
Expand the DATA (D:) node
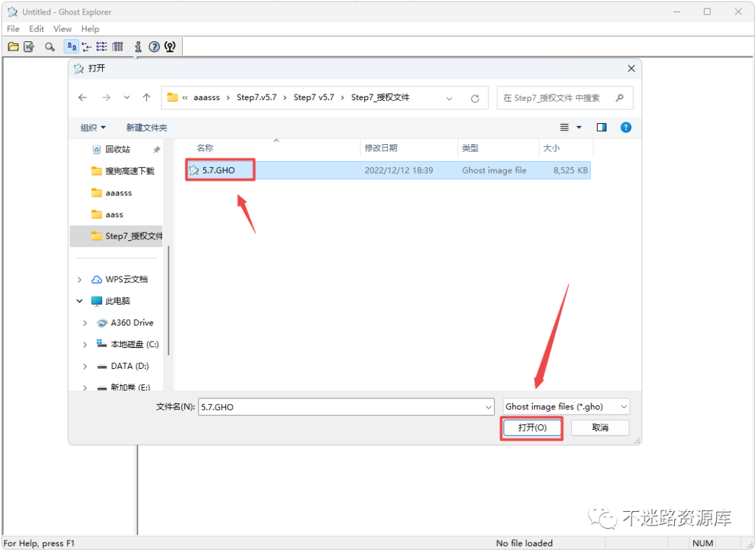(85, 366)
